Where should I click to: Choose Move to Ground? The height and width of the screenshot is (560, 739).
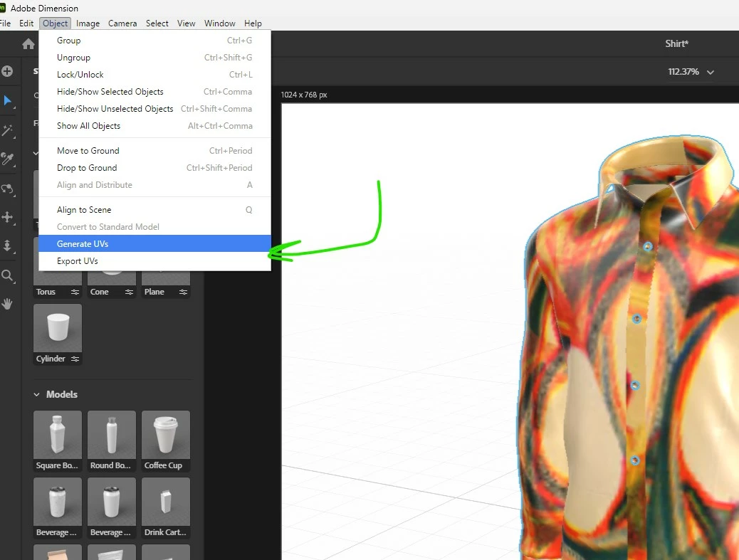click(x=154, y=151)
